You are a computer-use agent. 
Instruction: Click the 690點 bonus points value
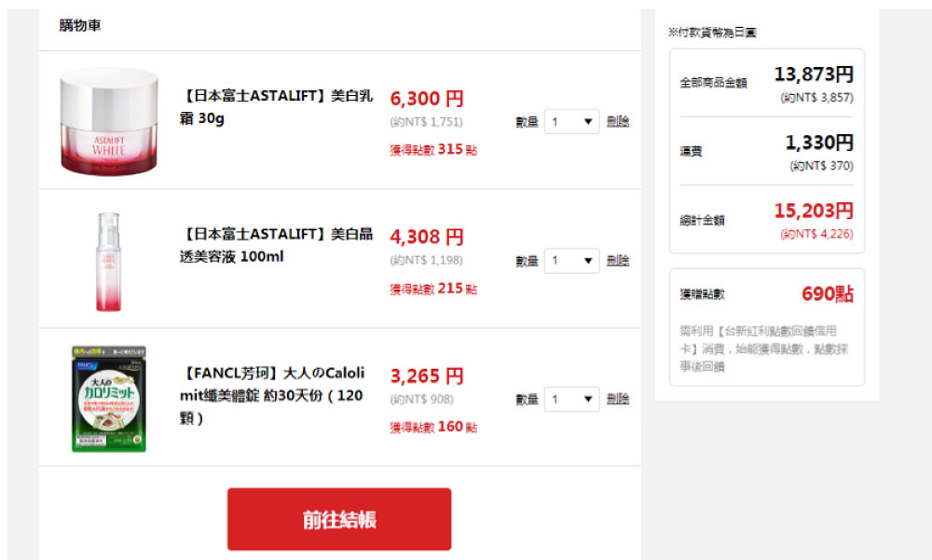[828, 294]
